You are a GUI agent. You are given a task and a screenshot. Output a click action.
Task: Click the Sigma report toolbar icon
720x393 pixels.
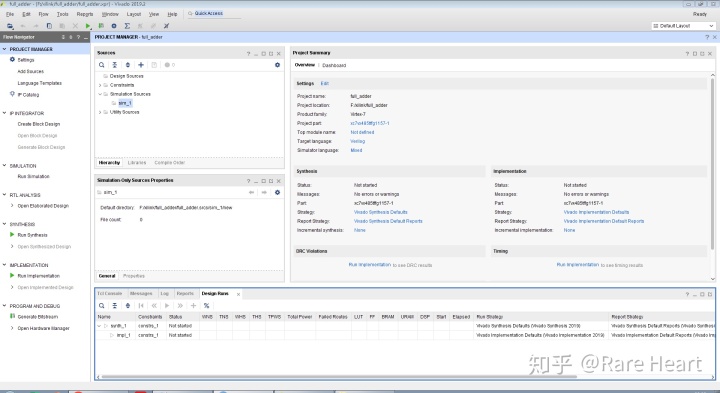pos(127,26)
